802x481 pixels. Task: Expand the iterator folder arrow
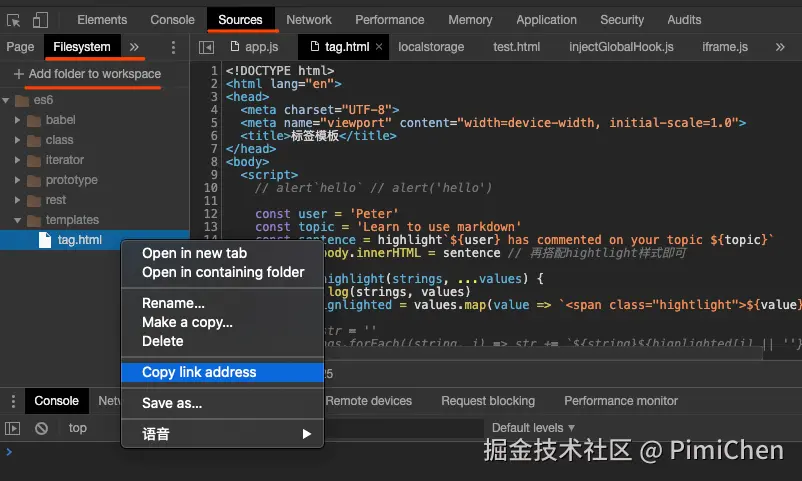(x=17, y=160)
